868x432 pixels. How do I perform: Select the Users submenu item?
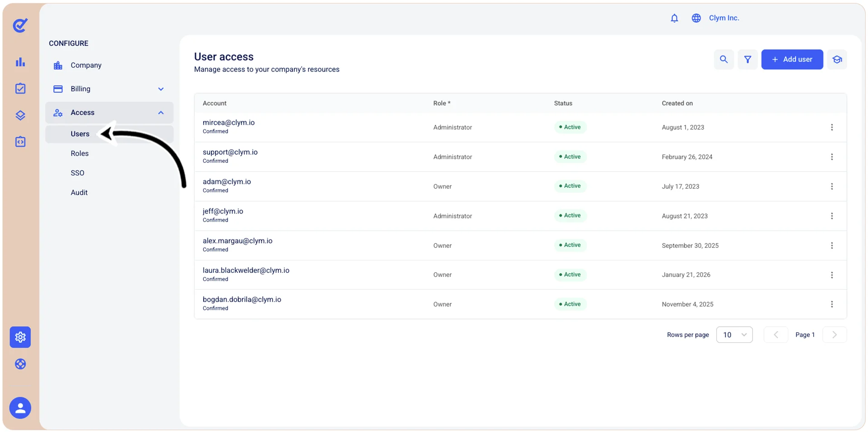pyautogui.click(x=109, y=134)
